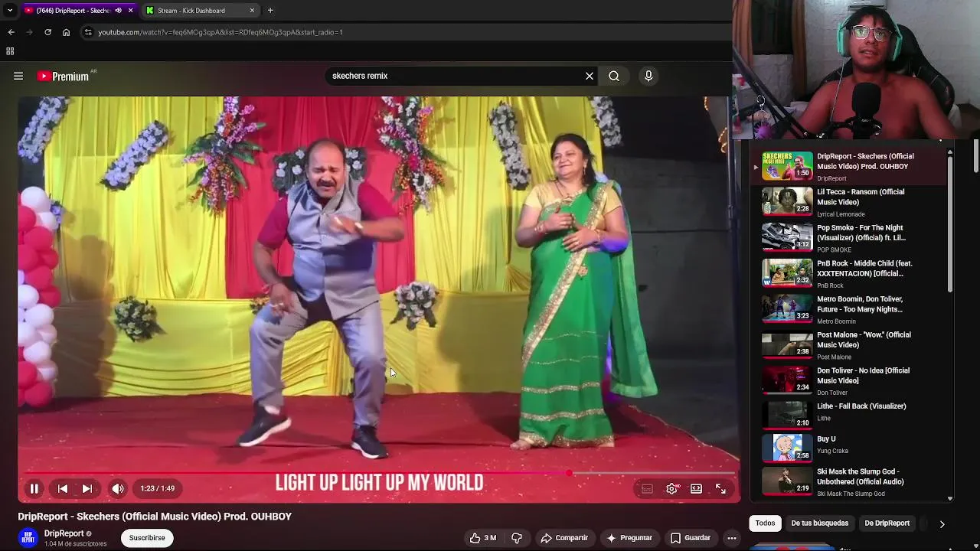Go back in browser history

(x=11, y=32)
